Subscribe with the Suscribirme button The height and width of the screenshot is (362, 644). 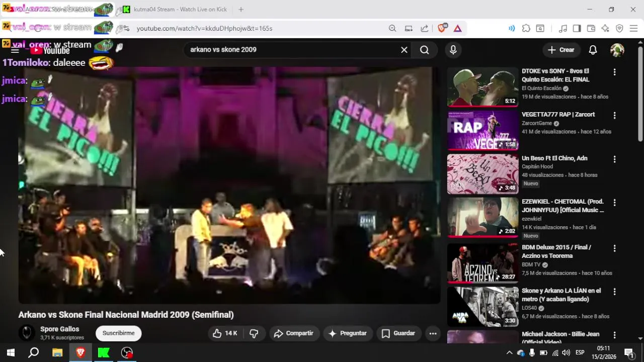coord(119,333)
